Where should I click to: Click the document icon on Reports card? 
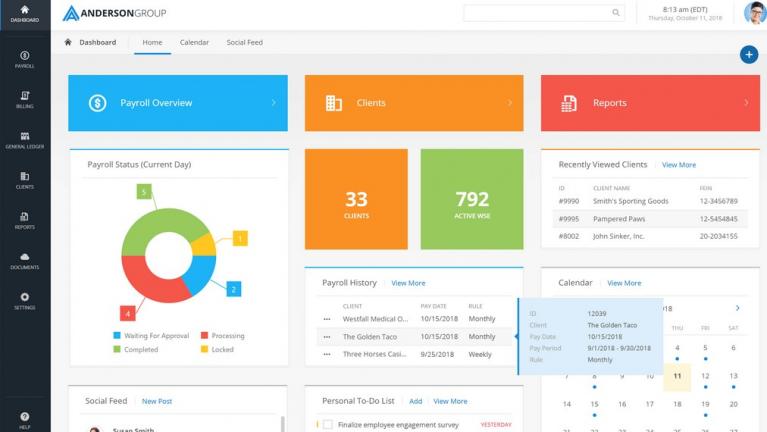click(568, 103)
